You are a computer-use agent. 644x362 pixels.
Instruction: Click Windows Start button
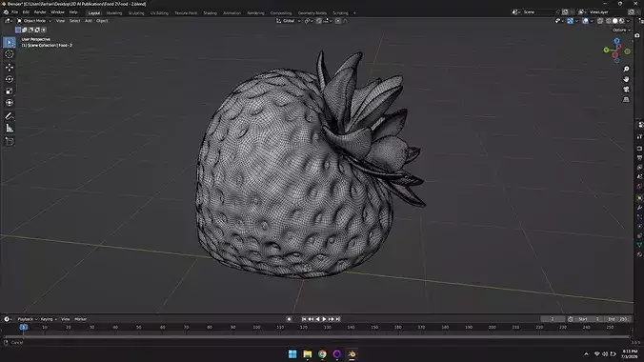click(x=292, y=354)
